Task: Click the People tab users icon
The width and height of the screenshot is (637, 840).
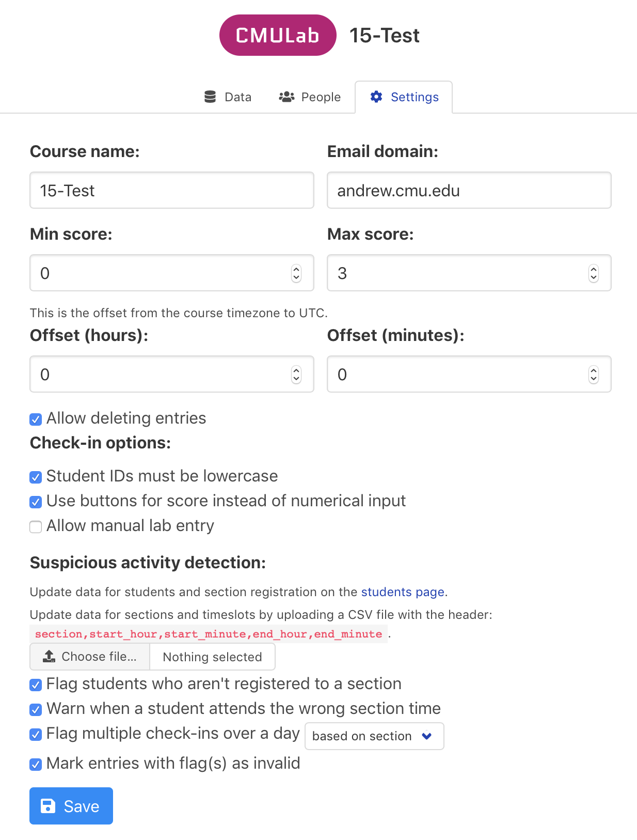Action: tap(286, 97)
